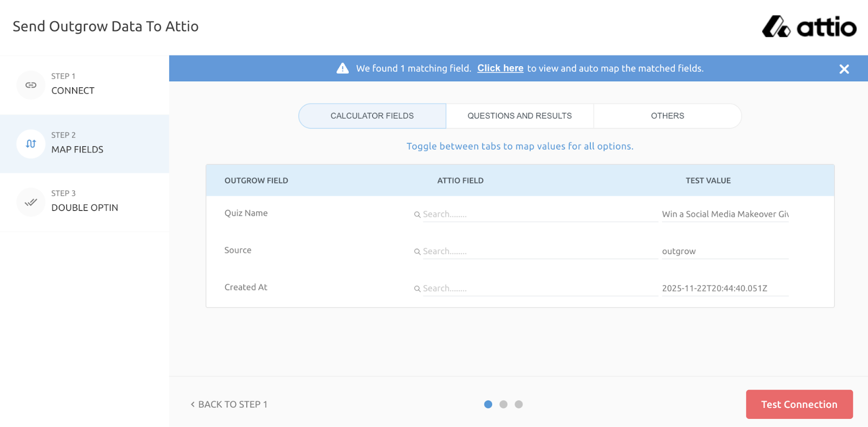Click the search icon in Source row

(417, 252)
